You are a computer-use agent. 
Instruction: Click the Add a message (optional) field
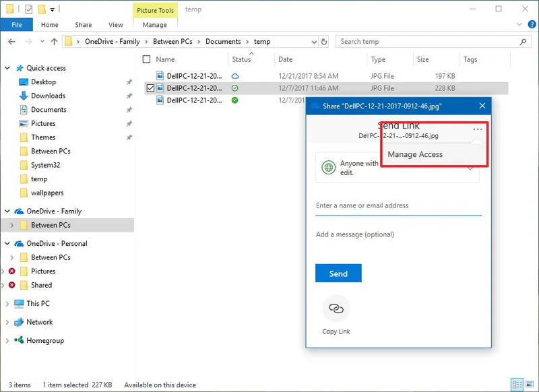(x=398, y=234)
